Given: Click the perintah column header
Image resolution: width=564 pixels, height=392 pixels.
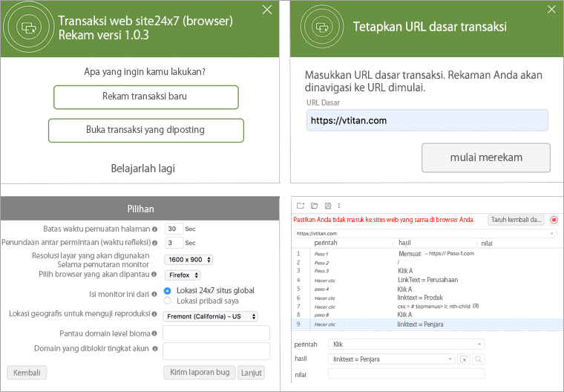Looking at the screenshot, I should (326, 243).
